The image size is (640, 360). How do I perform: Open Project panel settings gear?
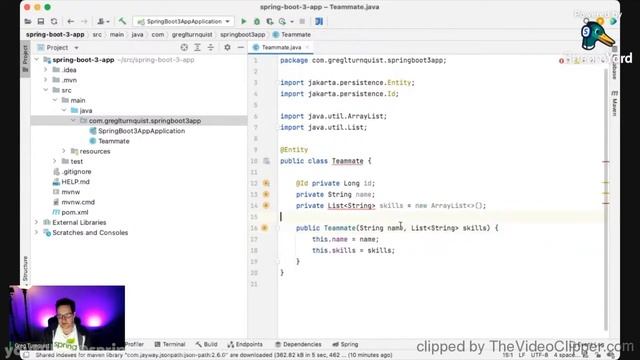pos(227,48)
